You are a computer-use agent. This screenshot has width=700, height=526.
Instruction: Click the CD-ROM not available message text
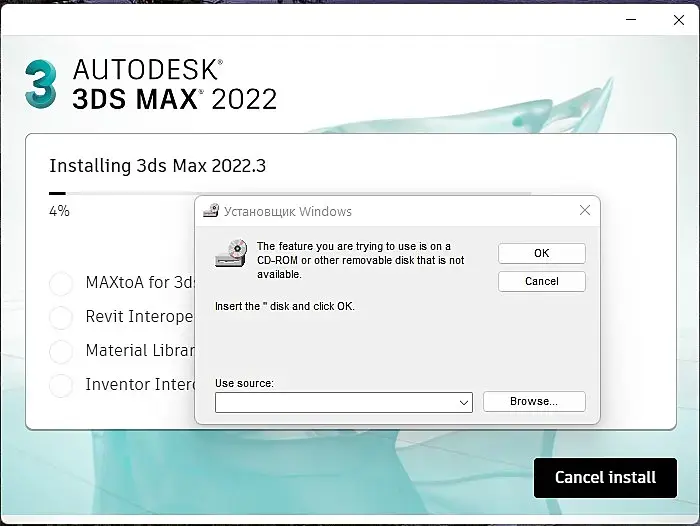[x=360, y=260]
